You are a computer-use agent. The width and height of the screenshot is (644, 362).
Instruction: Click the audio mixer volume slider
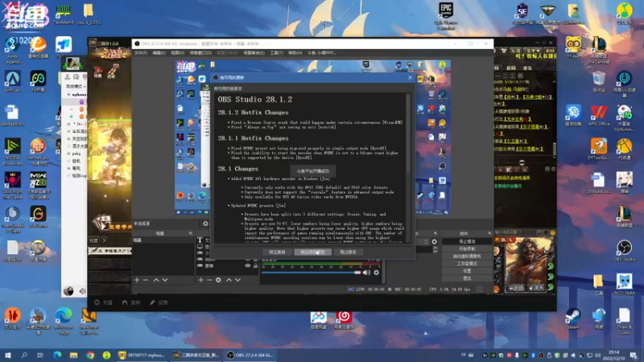pos(311,273)
